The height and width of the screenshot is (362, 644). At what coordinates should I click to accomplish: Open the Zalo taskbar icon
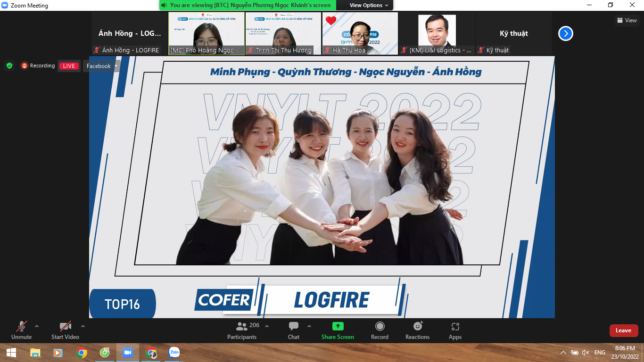[x=174, y=353]
